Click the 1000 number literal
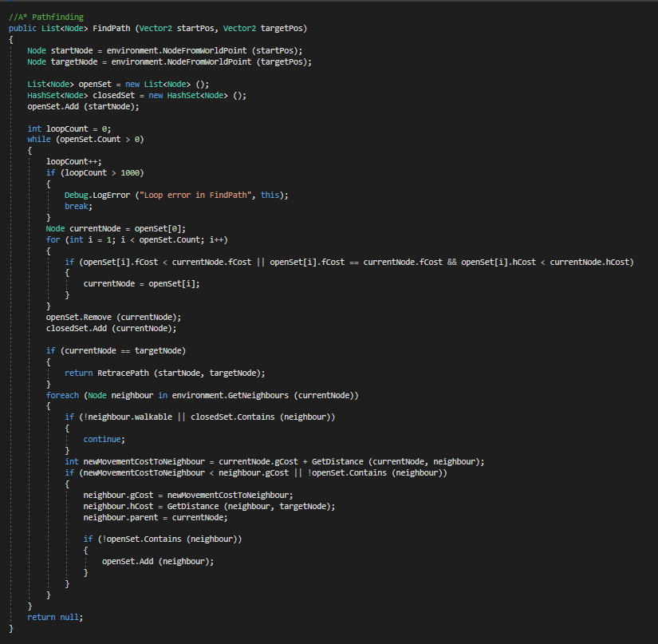Screen dimensions: 658x644 [132, 172]
